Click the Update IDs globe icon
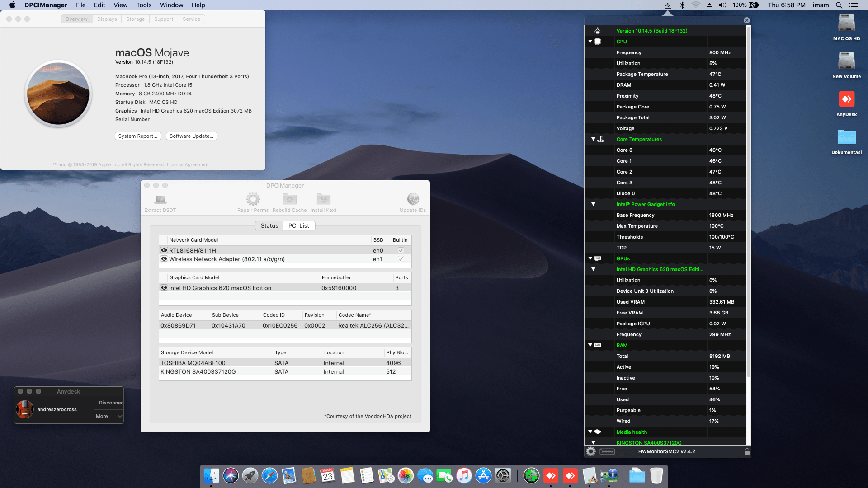Image resolution: width=868 pixels, height=488 pixels. click(x=413, y=199)
